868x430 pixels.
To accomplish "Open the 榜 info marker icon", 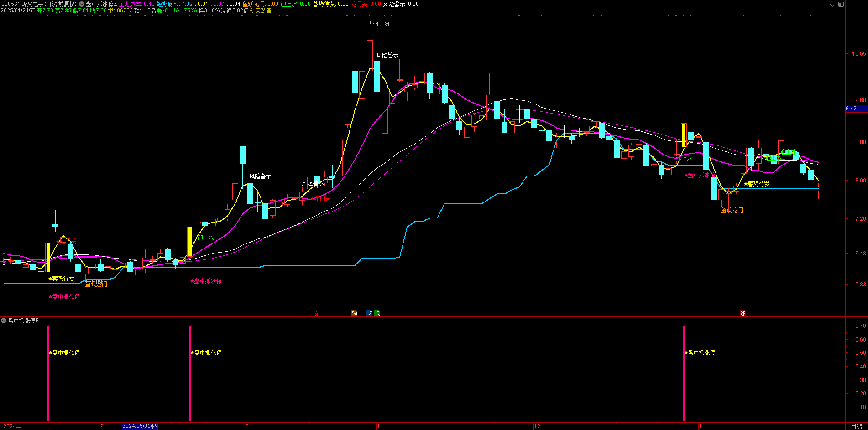I will [x=354, y=313].
